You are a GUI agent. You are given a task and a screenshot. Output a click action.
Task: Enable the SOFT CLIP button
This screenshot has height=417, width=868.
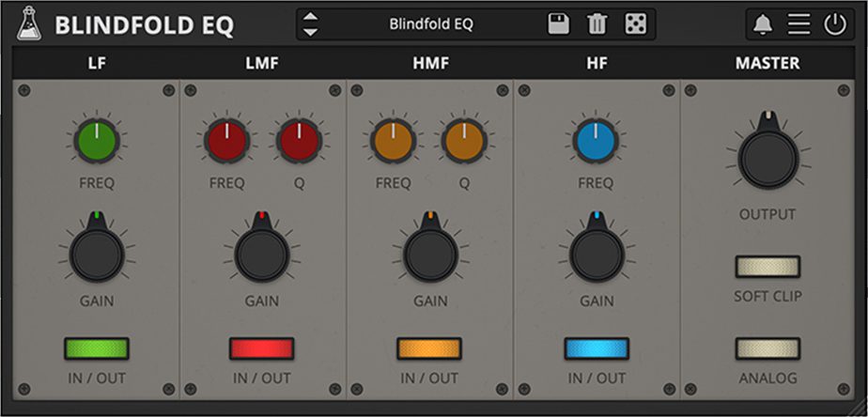767,267
